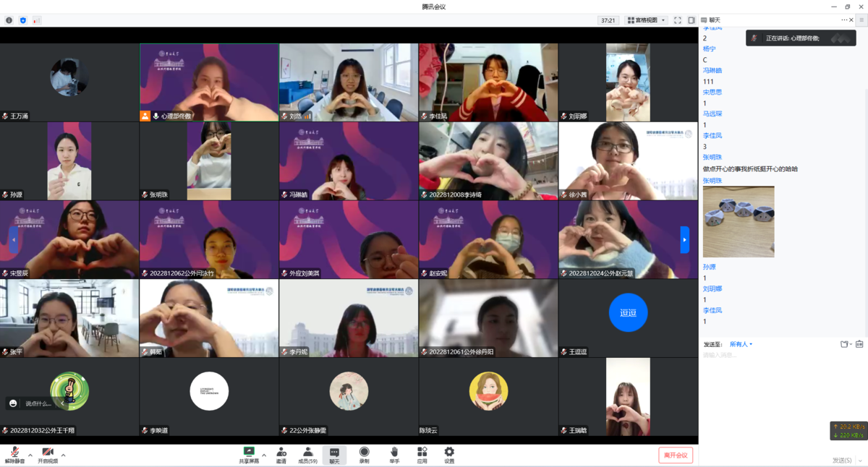Click 离开会议 leave meeting button
868x467 pixels.
676,455
